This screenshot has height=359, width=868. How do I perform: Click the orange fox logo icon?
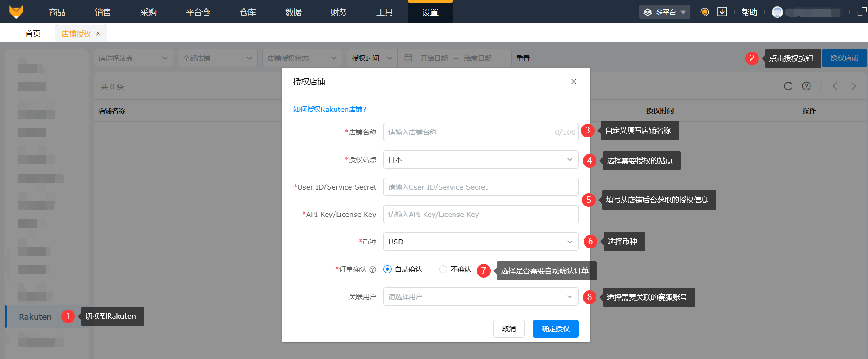[16, 12]
